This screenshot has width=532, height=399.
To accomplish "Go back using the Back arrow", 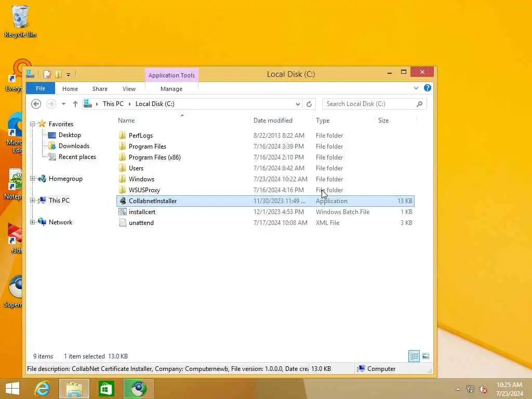I will click(36, 104).
